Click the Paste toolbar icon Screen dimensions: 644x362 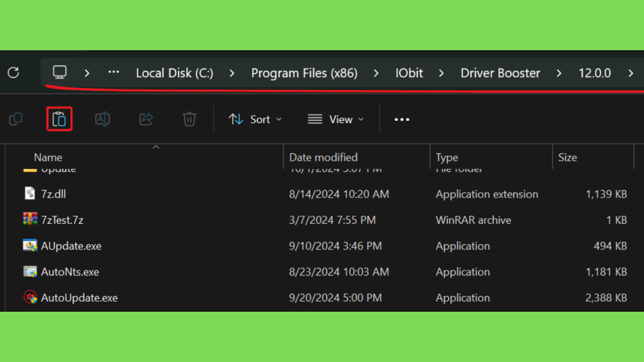pyautogui.click(x=59, y=119)
